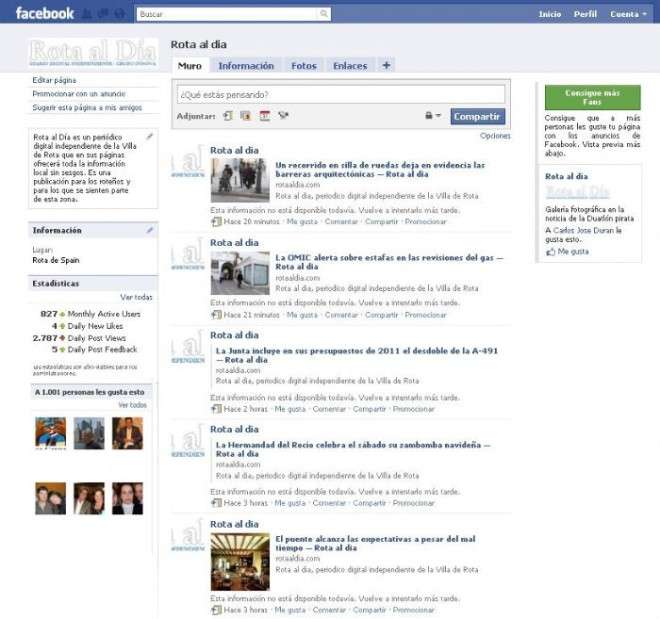
Task: Click 'Rota de Spain' location text
Action: tap(56, 260)
